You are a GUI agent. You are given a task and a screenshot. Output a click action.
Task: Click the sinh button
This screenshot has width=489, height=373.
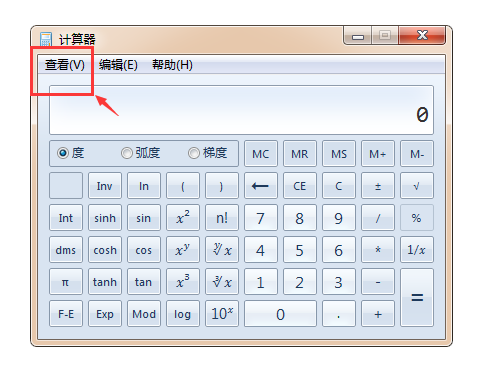point(105,218)
